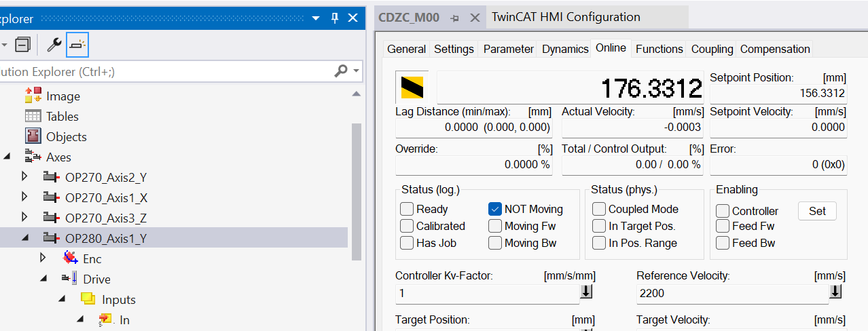This screenshot has height=331, width=868.
Task: Click the Solution Explorer vertical scrollbar
Action: click(356, 192)
